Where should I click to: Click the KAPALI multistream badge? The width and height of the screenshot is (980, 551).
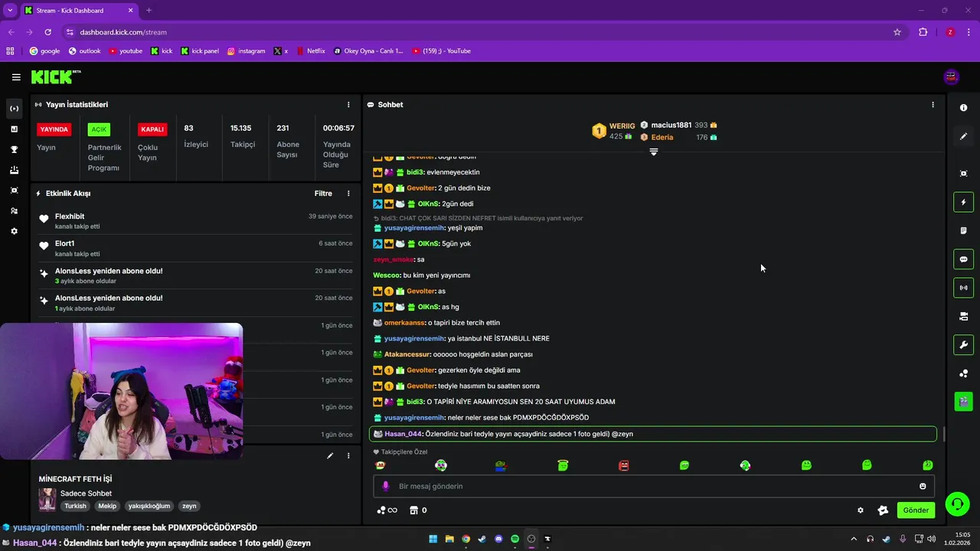[152, 129]
